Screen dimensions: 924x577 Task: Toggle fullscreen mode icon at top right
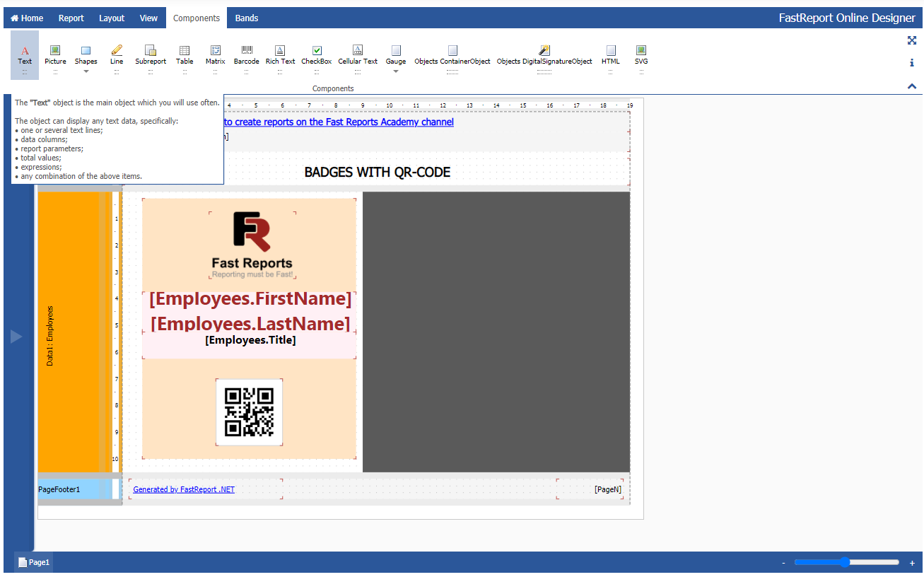912,40
